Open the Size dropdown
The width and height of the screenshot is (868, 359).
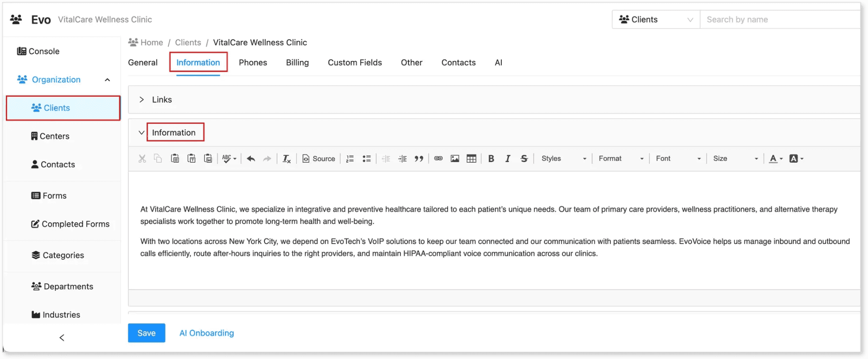(x=736, y=159)
